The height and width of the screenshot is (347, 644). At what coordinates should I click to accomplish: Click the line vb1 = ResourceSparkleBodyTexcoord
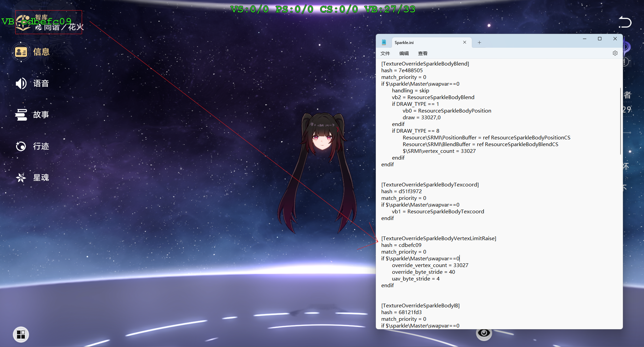[438, 212]
